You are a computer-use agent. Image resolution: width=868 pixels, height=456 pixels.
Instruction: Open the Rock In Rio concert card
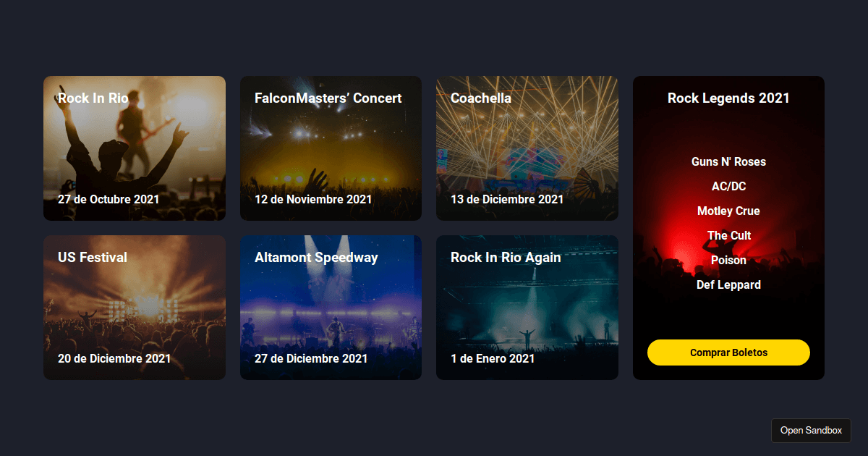(134, 148)
